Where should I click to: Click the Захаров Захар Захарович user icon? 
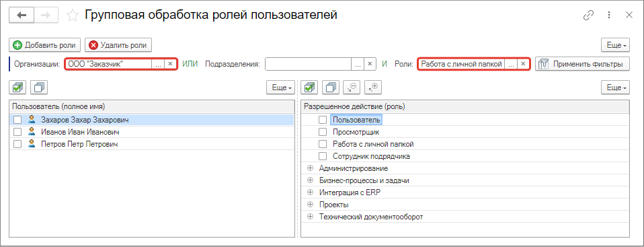coord(31,120)
